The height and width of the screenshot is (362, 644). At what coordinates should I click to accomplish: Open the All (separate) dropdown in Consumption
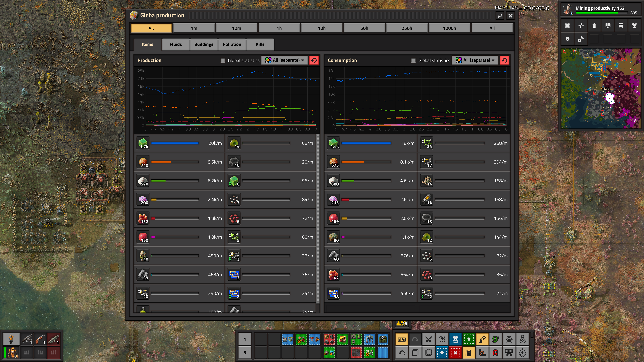(x=475, y=60)
